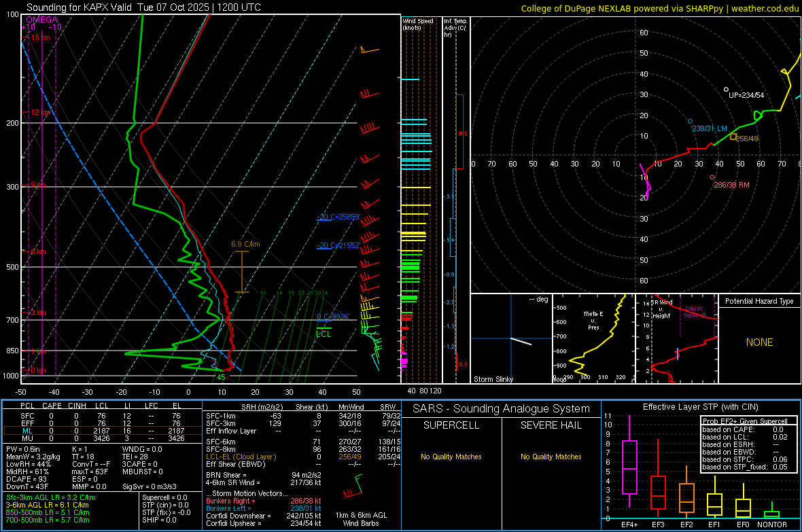Click the Storm Slinky label
This screenshot has height=532, width=802.
coord(493,379)
